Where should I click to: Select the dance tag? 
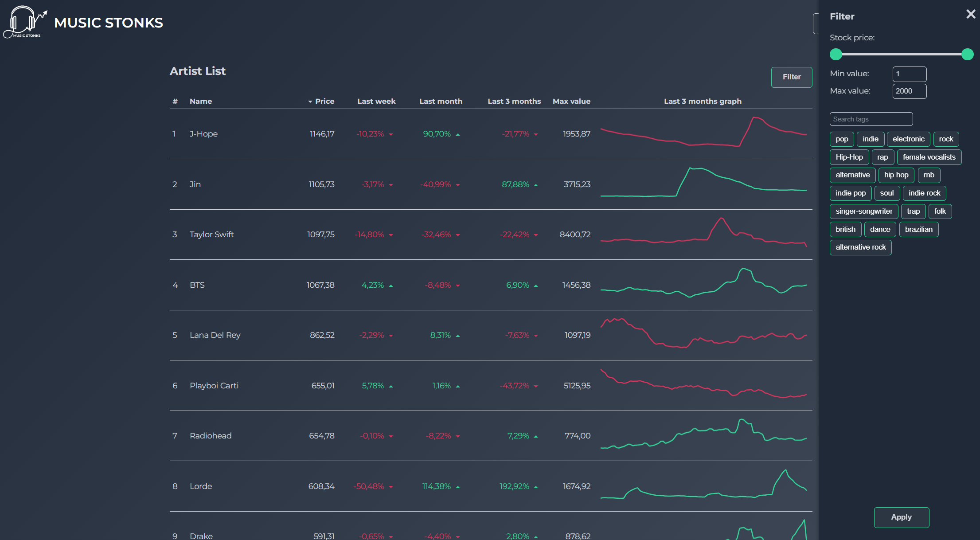(x=880, y=230)
